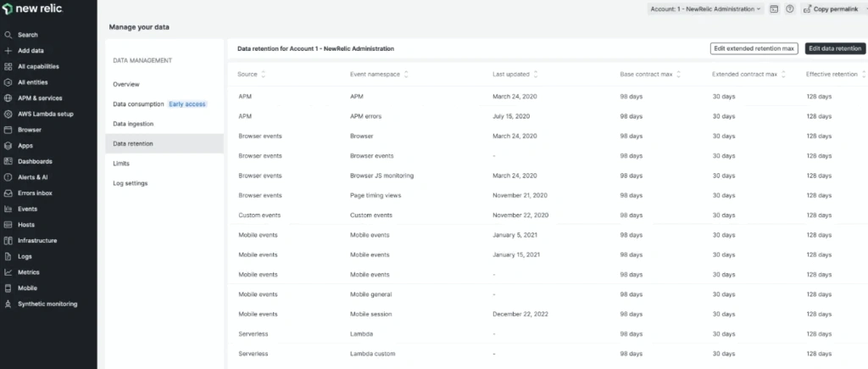Click the Synthetic monitoring sidebar icon

[8, 304]
